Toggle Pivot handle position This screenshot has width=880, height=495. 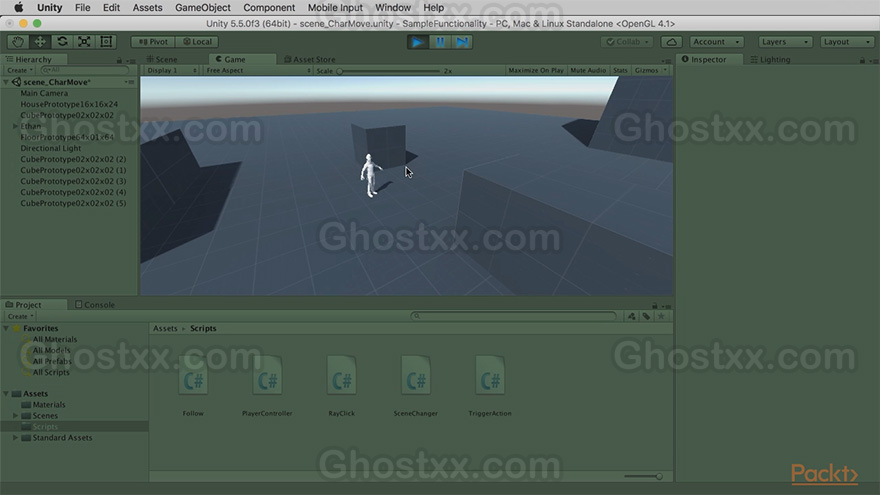tap(153, 42)
